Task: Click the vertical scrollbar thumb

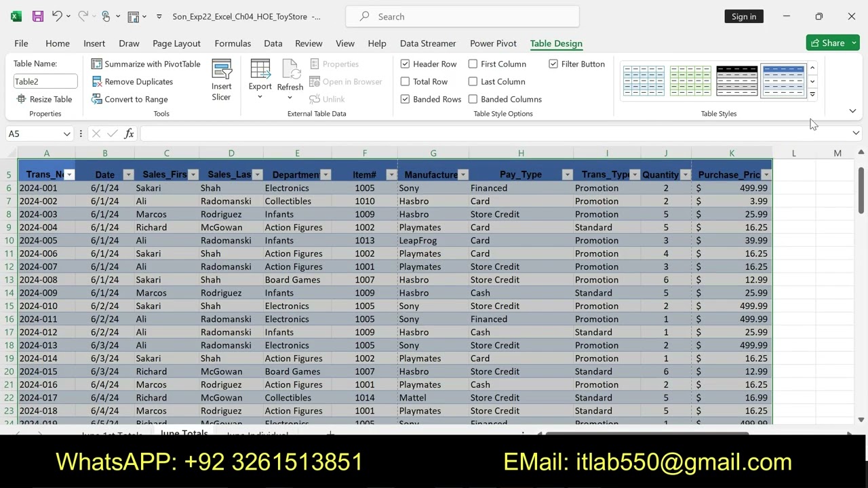Action: pyautogui.click(x=861, y=191)
